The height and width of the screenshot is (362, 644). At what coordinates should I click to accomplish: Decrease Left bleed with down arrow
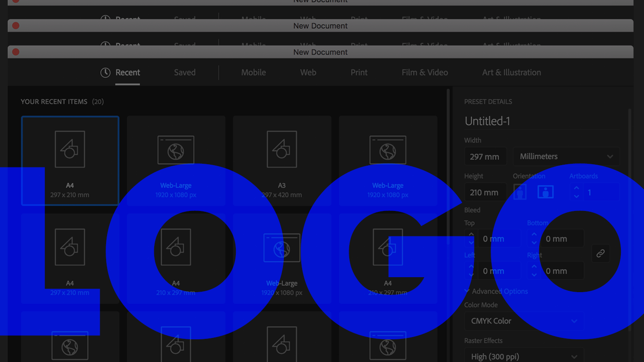click(x=471, y=275)
